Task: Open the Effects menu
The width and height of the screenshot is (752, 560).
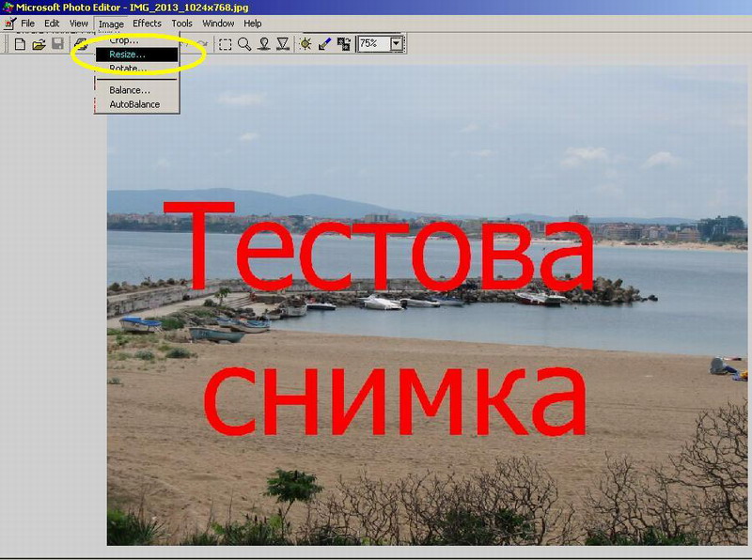Action: coord(147,23)
